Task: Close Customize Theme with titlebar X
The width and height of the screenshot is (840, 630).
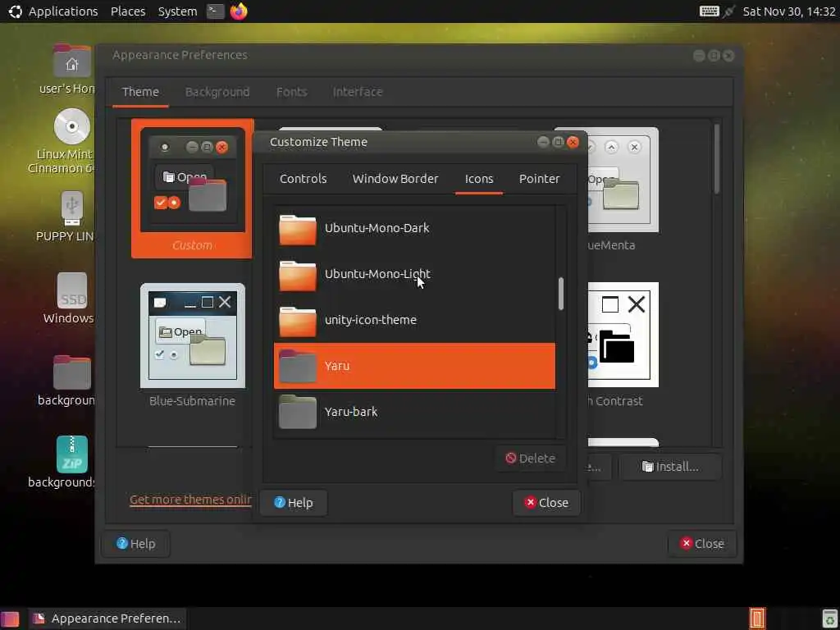Action: click(x=573, y=142)
